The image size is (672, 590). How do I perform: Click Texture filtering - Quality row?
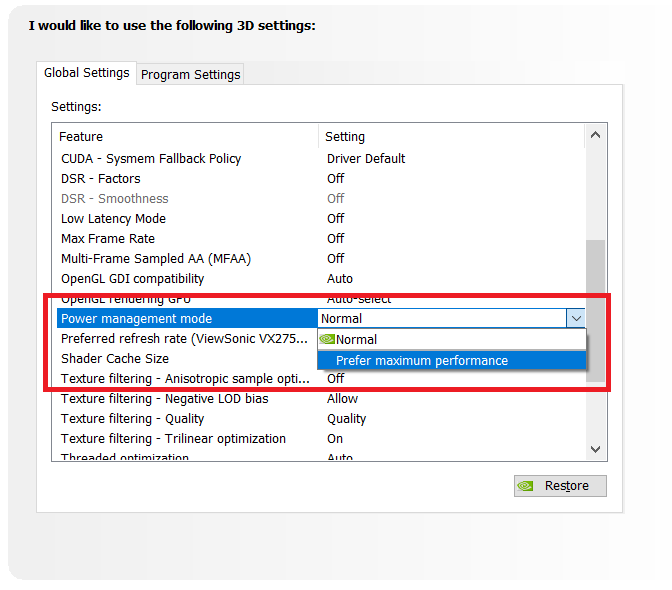132,418
